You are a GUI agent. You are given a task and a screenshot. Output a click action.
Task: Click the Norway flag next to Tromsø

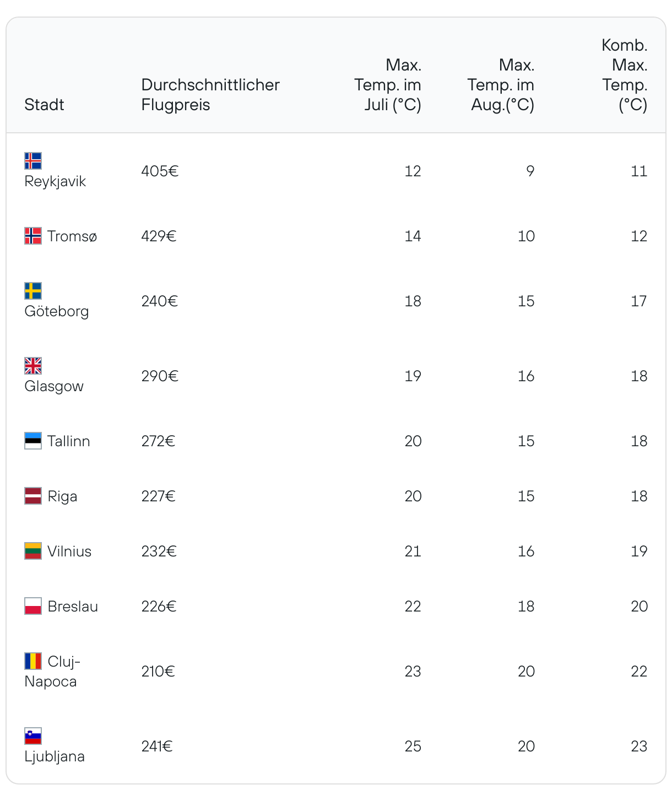coord(33,236)
